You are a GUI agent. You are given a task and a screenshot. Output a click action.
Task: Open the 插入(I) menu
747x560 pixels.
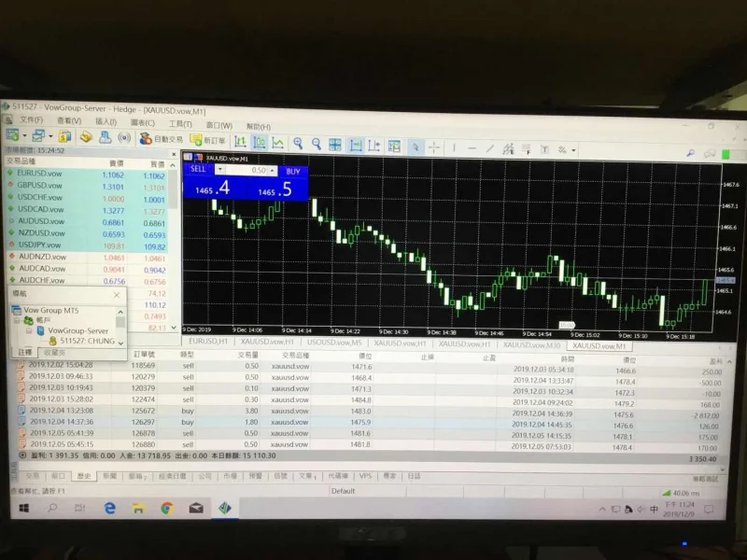[x=106, y=121]
